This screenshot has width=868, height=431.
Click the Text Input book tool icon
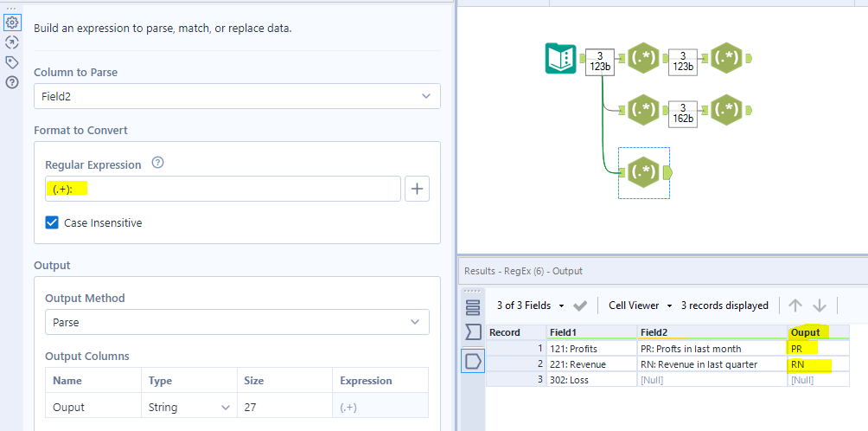click(x=561, y=59)
